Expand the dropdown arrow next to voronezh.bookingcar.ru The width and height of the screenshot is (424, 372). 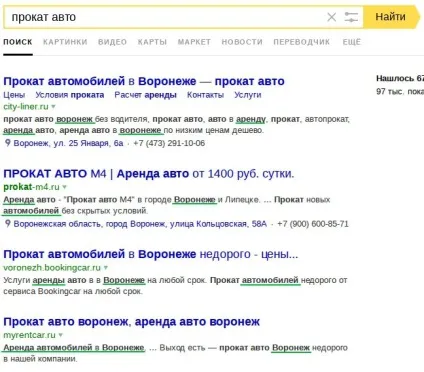106,268
